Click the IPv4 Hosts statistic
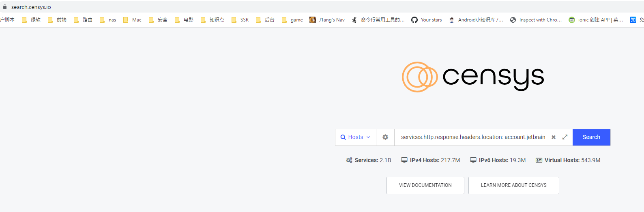644x212 pixels. (x=431, y=160)
